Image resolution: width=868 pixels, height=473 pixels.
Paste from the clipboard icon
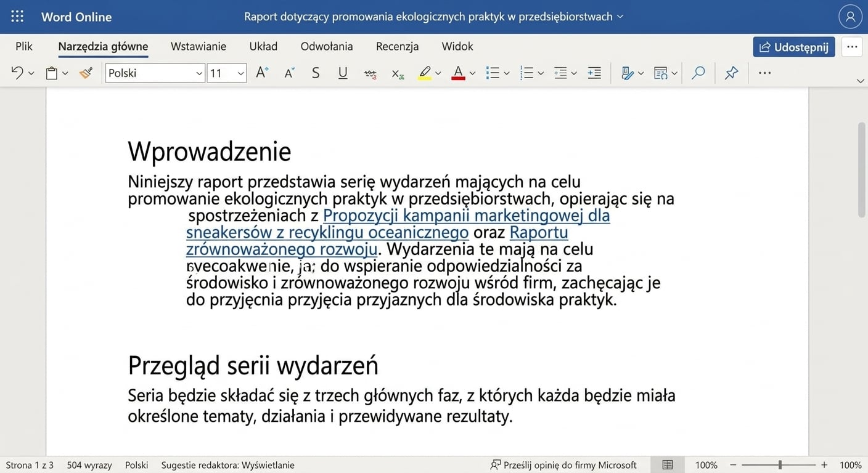[52, 73]
